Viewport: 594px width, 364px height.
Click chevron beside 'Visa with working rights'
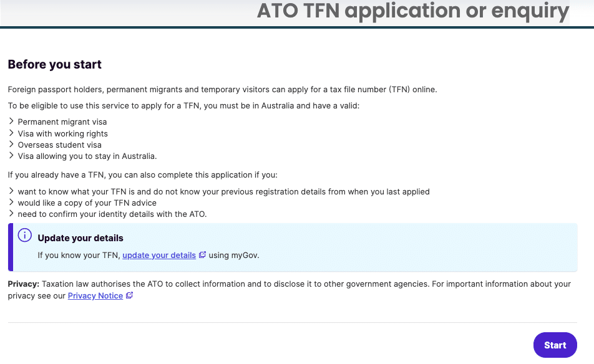(11, 133)
